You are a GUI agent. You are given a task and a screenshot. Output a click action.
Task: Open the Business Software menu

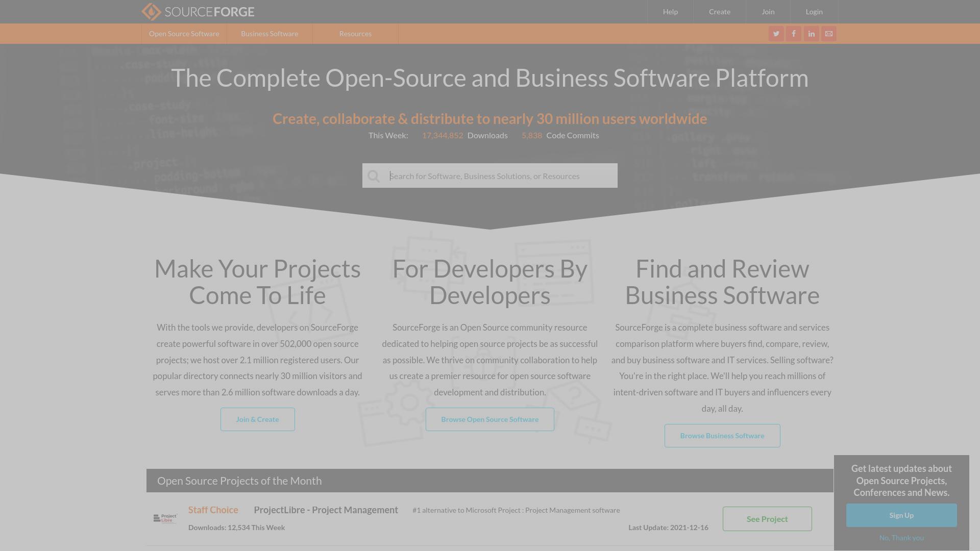click(x=269, y=34)
